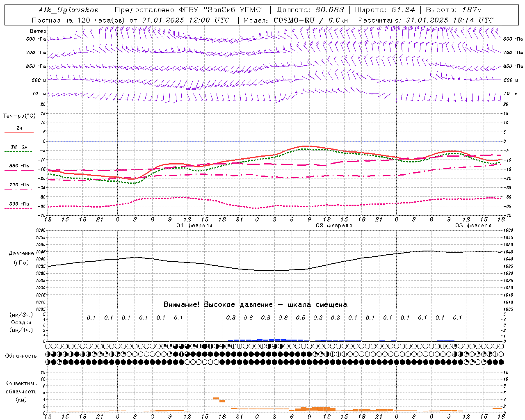Click the '700 гПа' temperature legend line sample
Screen dimensions: 525x420
(x=19, y=189)
